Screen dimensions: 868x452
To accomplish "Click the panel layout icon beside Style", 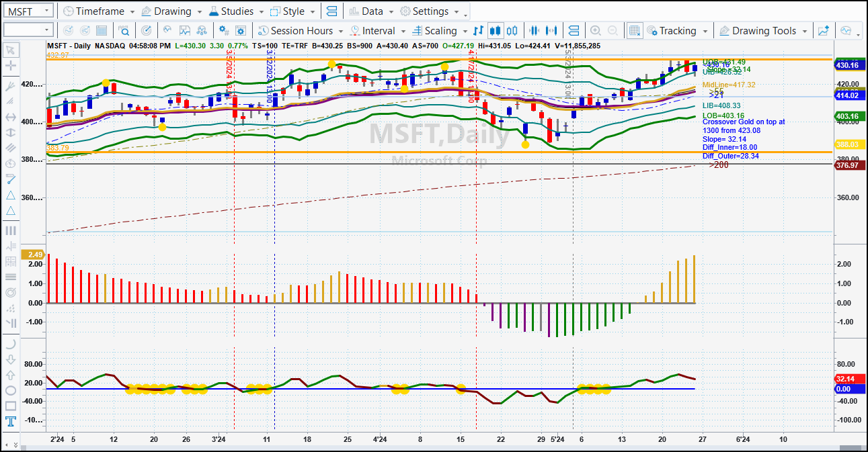I will coord(331,11).
